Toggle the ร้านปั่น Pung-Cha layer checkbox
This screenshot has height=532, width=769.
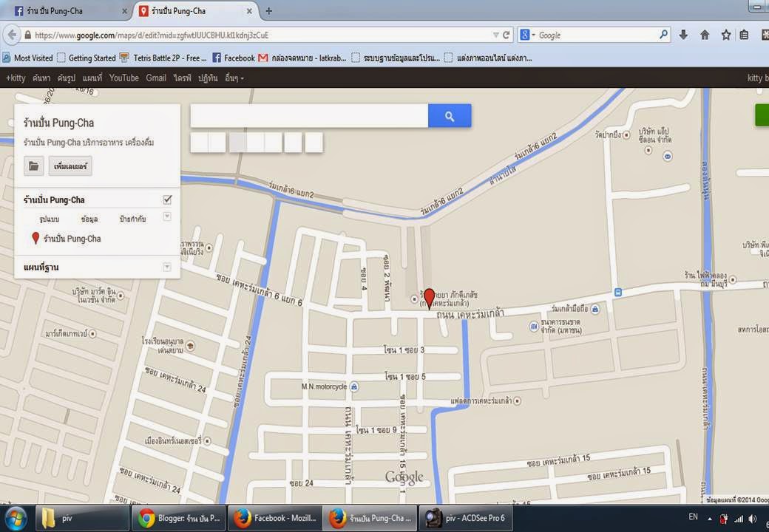pos(167,199)
